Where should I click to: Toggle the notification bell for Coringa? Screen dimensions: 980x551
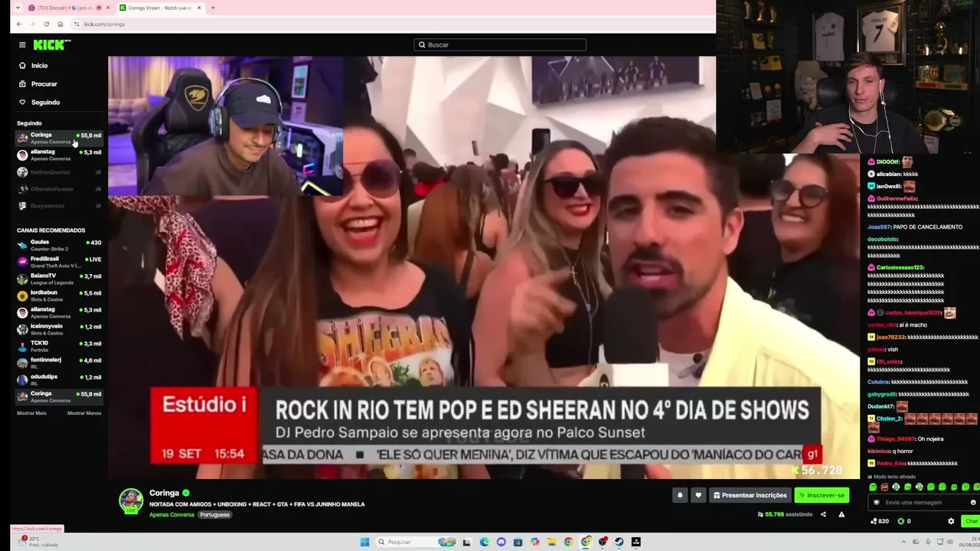(680, 495)
